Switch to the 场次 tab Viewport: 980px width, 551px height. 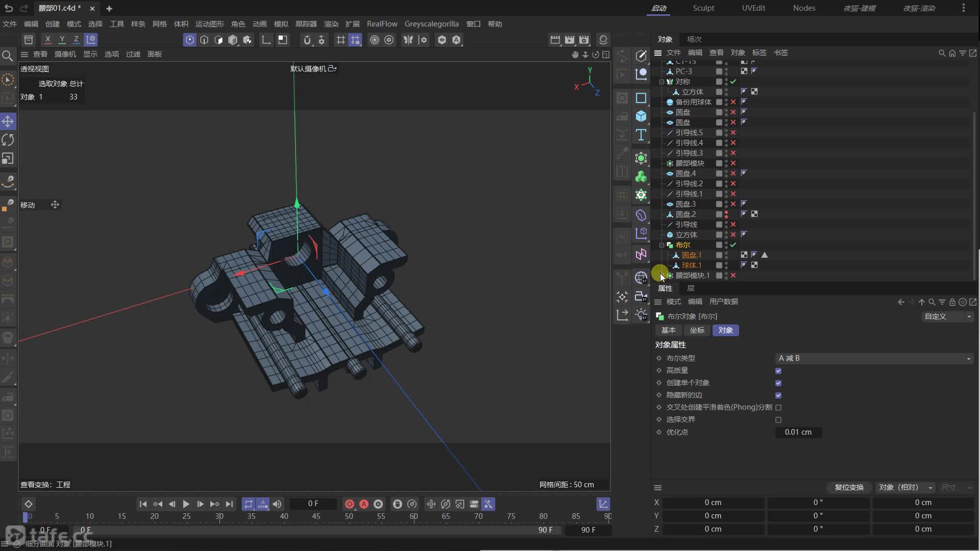click(x=694, y=39)
